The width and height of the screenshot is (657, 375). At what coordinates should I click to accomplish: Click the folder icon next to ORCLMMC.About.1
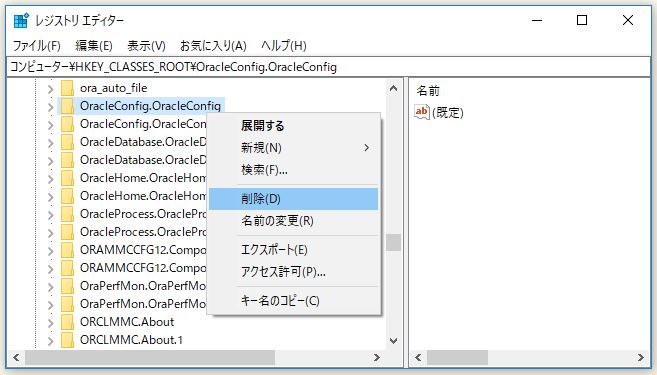coord(67,340)
